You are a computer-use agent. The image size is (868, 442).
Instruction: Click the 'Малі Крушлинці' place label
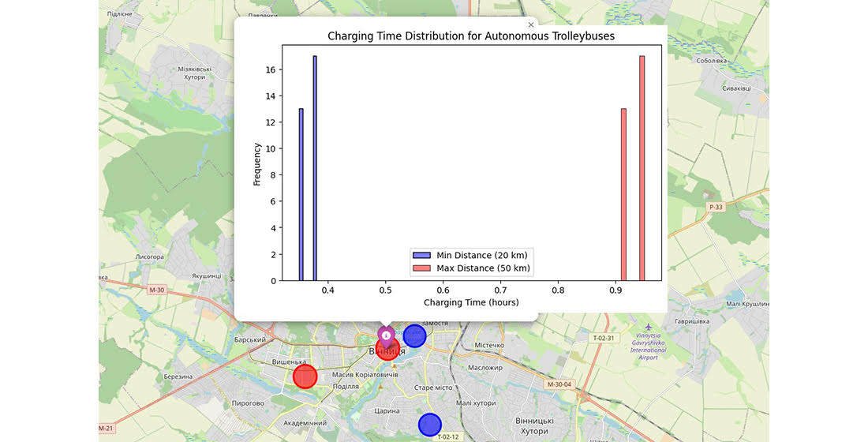[747, 304]
